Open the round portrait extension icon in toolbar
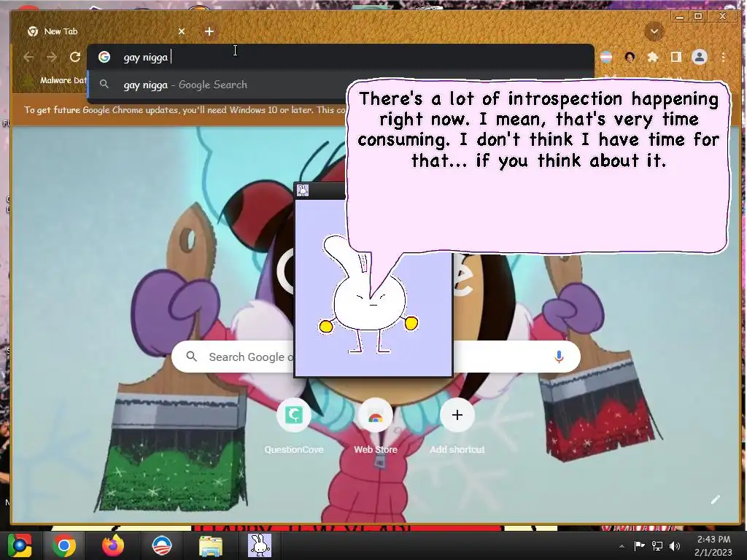The image size is (747, 560). (x=630, y=57)
